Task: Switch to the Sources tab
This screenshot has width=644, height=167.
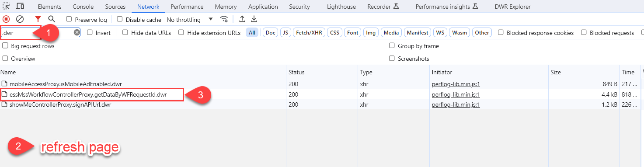Action: point(115,7)
